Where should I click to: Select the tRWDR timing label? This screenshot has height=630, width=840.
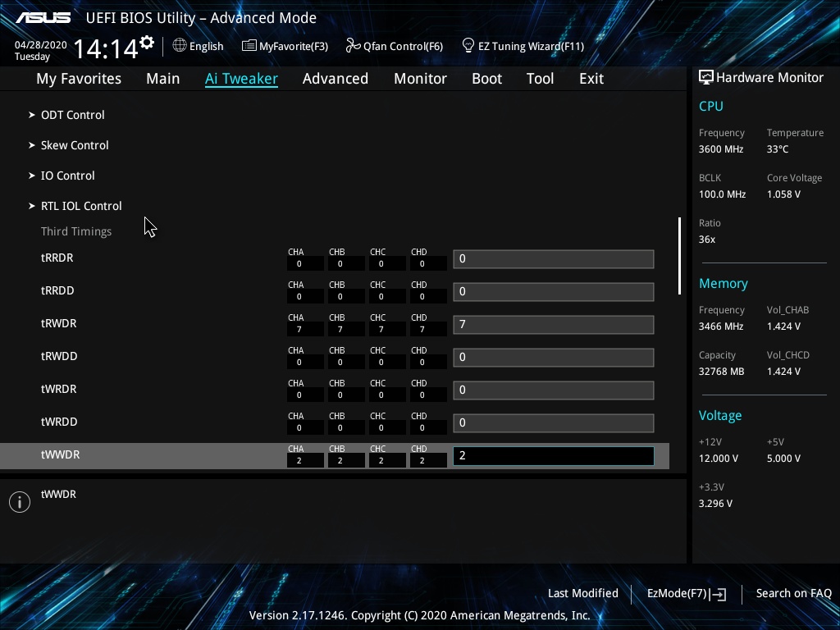pos(59,323)
